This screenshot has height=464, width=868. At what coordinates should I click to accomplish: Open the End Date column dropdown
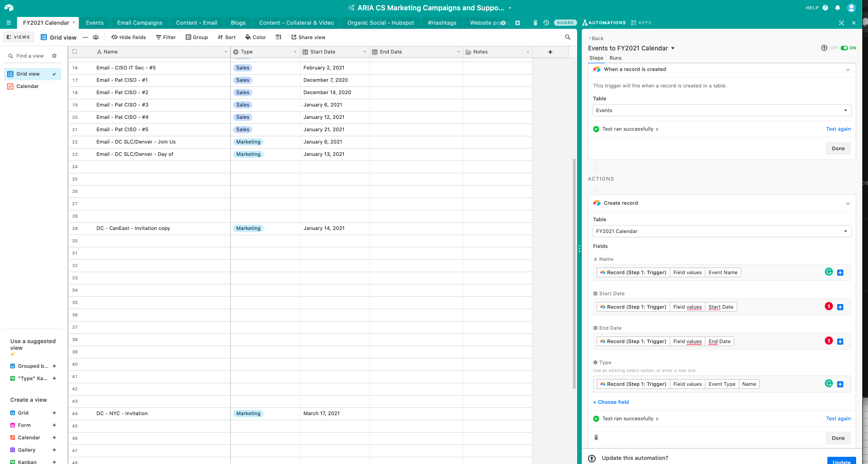click(458, 52)
